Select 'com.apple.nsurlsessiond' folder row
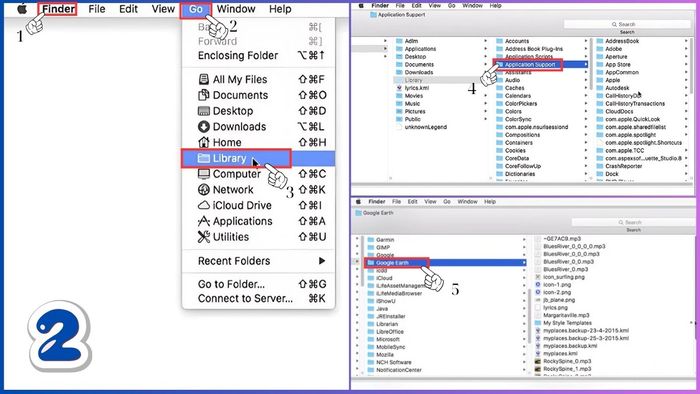The image size is (700, 394). [536, 127]
